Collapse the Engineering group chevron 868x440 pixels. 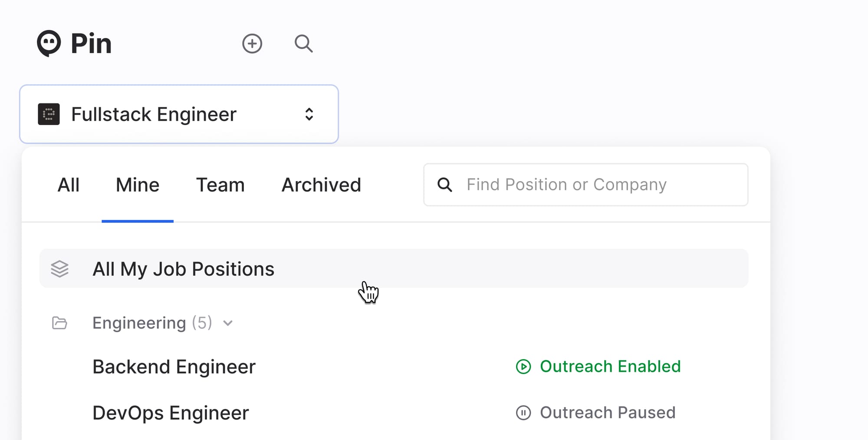pos(228,323)
